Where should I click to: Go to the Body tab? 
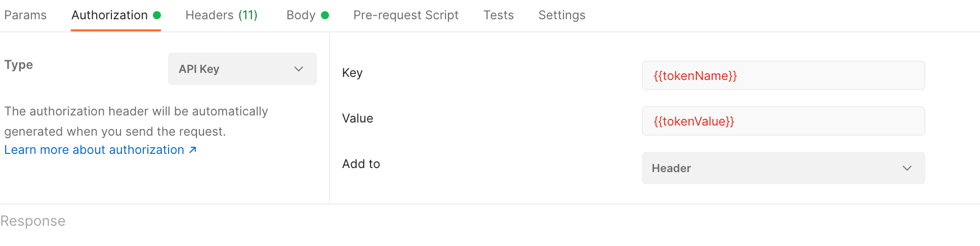pos(301,15)
